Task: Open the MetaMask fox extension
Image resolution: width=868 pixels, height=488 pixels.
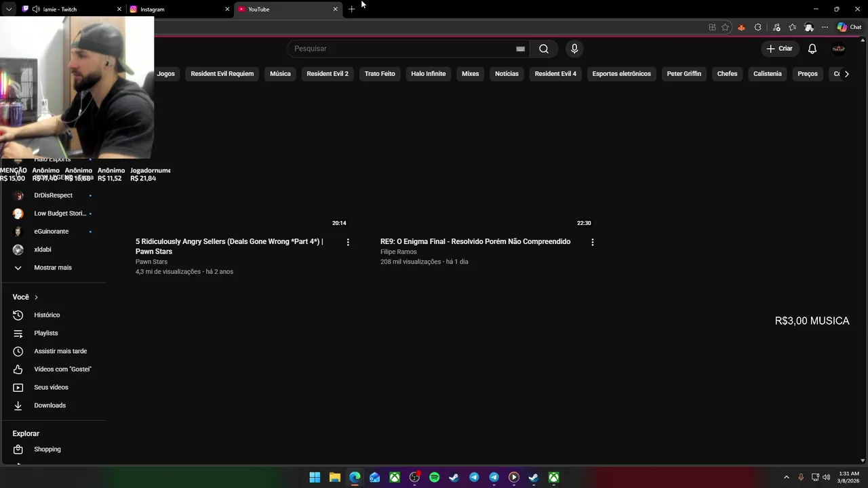Action: coord(741,27)
